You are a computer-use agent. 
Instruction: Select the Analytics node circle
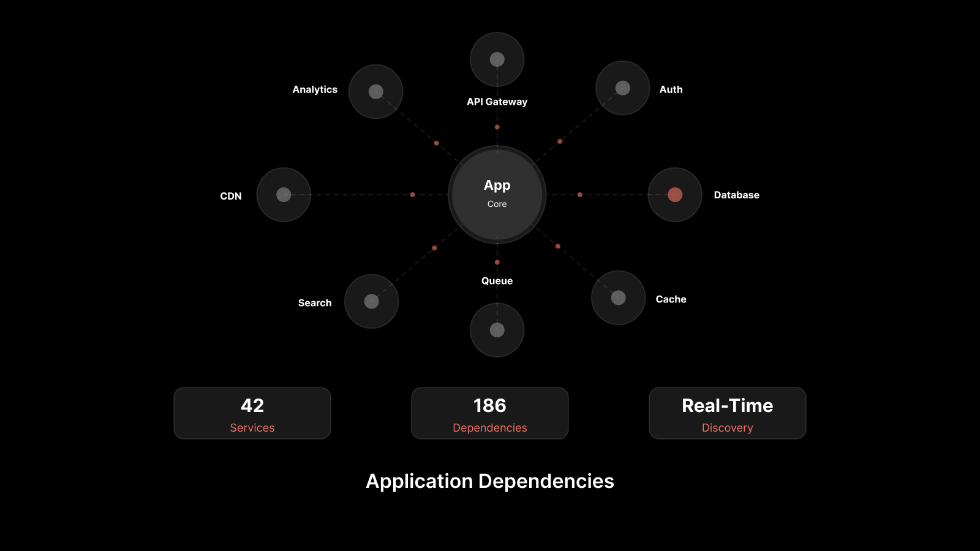pos(375,92)
